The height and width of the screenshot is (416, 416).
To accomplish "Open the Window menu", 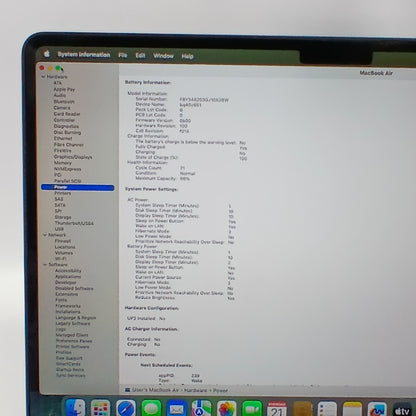I will coord(163,56).
